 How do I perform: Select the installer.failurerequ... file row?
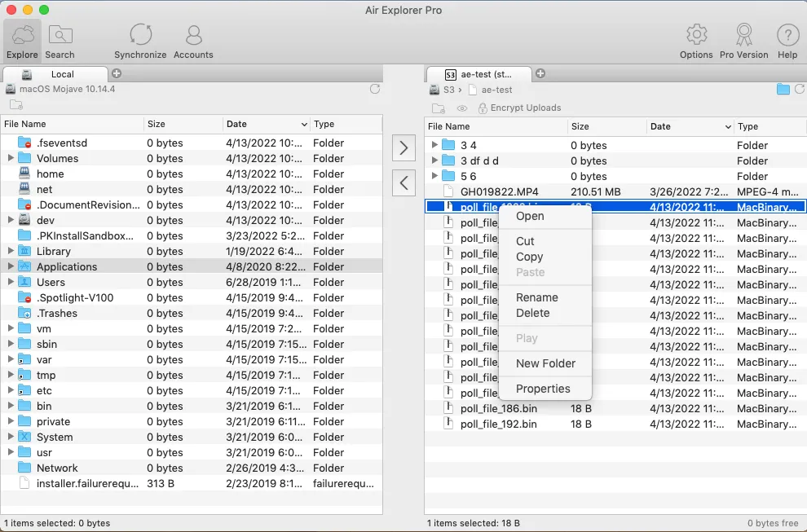pyautogui.click(x=192, y=483)
